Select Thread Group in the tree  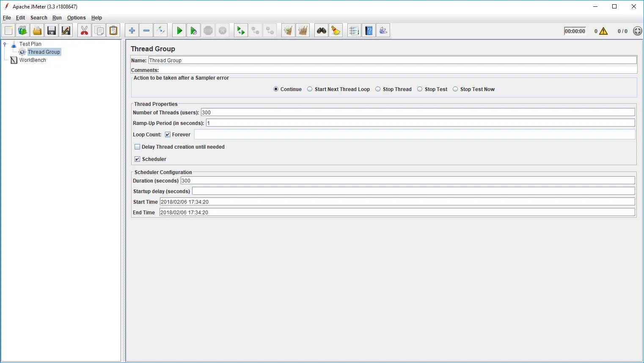[x=44, y=52]
